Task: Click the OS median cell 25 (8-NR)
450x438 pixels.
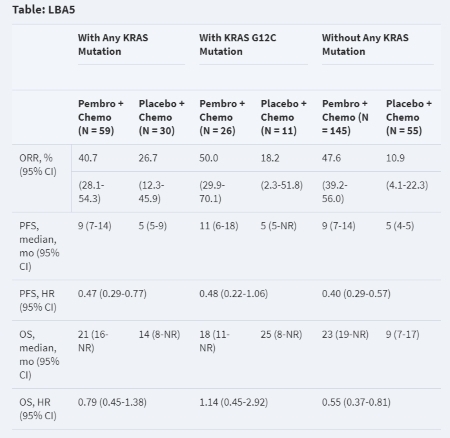Action: pos(281,334)
